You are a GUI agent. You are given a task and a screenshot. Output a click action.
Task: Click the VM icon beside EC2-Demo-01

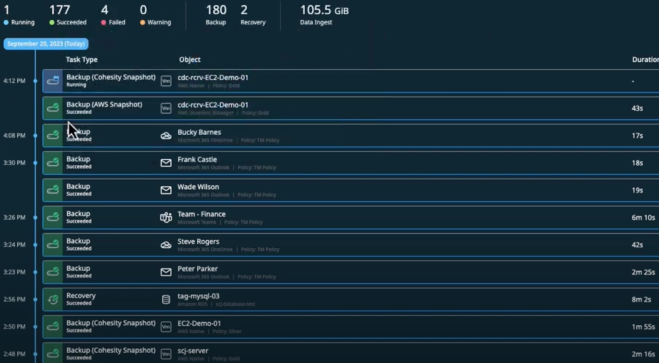[x=166, y=327]
